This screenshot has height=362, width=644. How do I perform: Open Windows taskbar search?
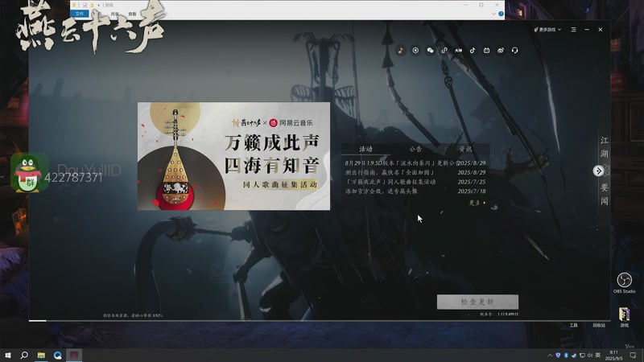[x=24, y=355]
